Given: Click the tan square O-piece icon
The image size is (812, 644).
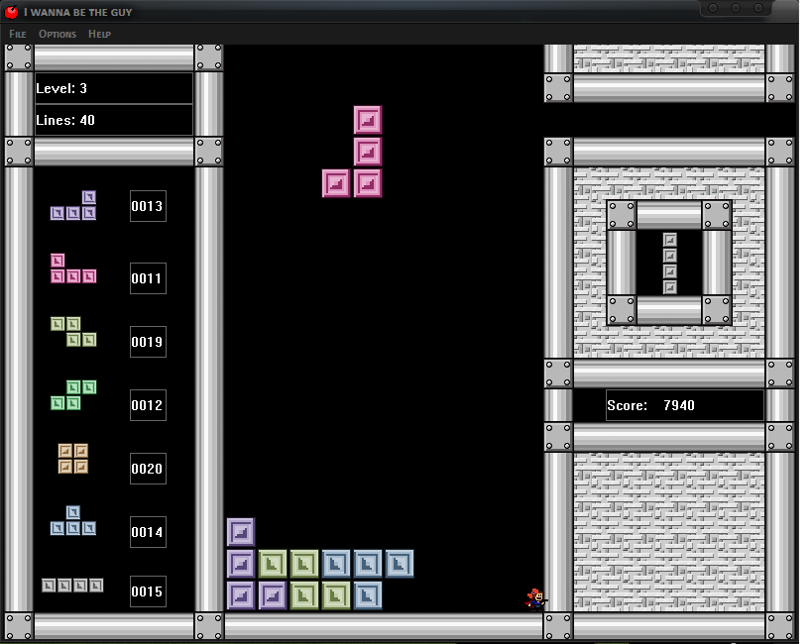Looking at the screenshot, I should pyautogui.click(x=73, y=459).
